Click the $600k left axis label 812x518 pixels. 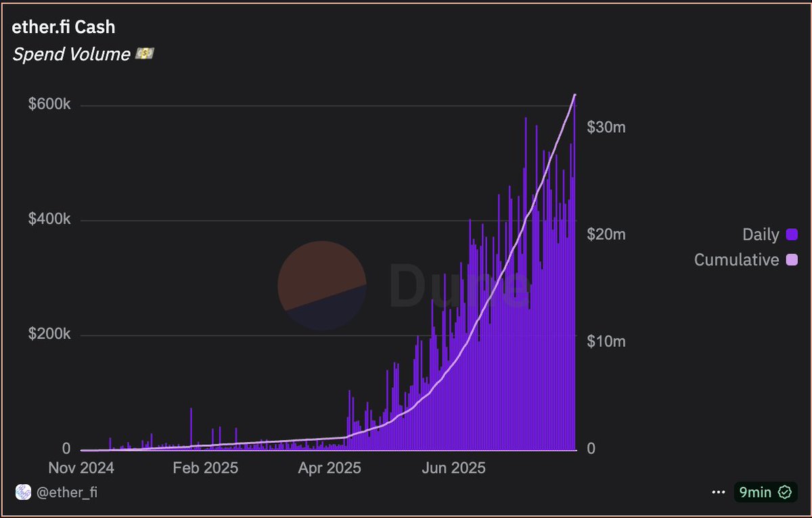click(x=48, y=105)
